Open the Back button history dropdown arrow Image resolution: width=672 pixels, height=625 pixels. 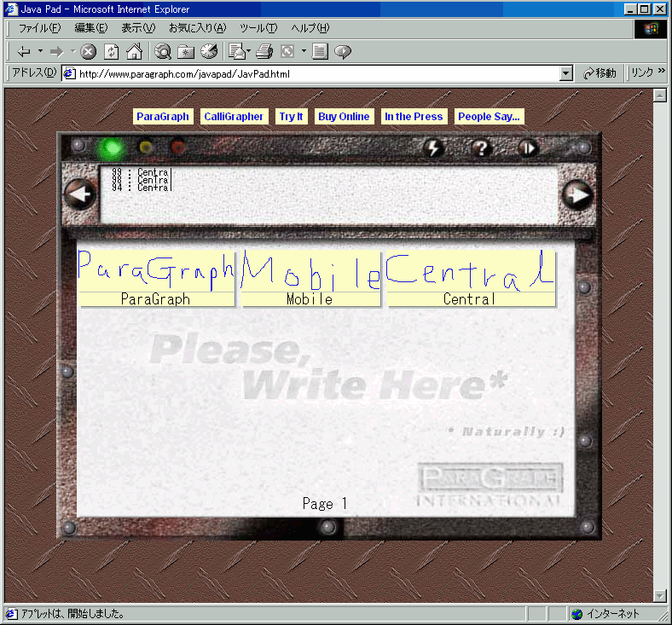[41, 51]
